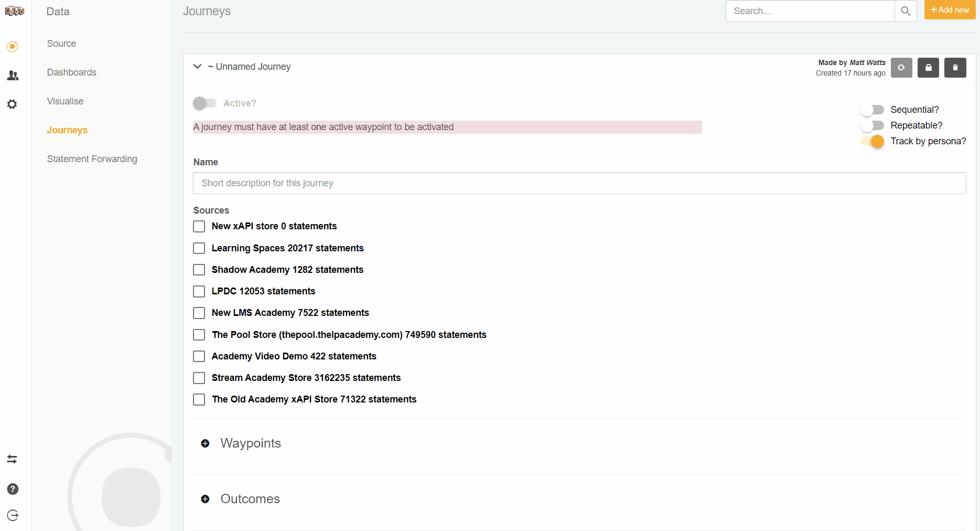Expand the Outcomes section
This screenshot has height=531, width=980.
coord(205,499)
